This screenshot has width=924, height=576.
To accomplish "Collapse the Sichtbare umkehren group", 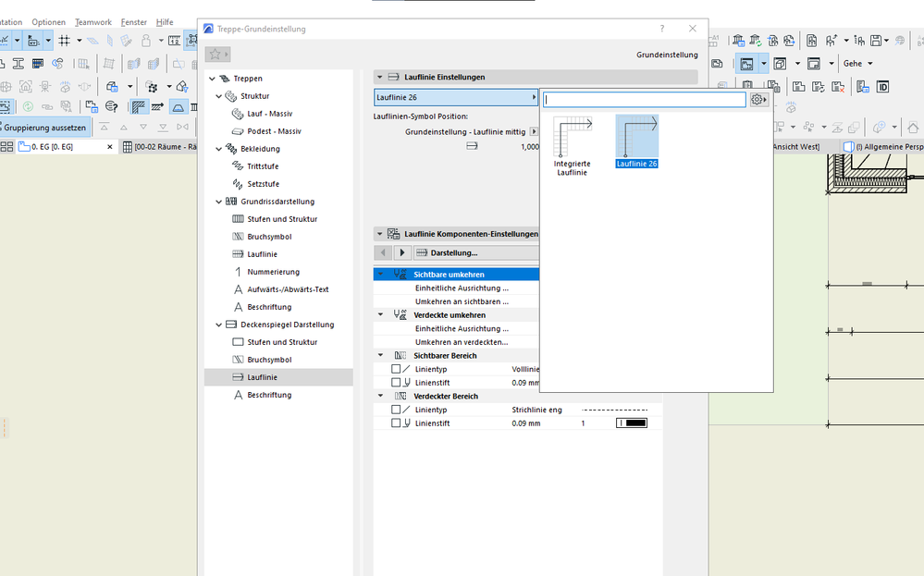I will [381, 275].
